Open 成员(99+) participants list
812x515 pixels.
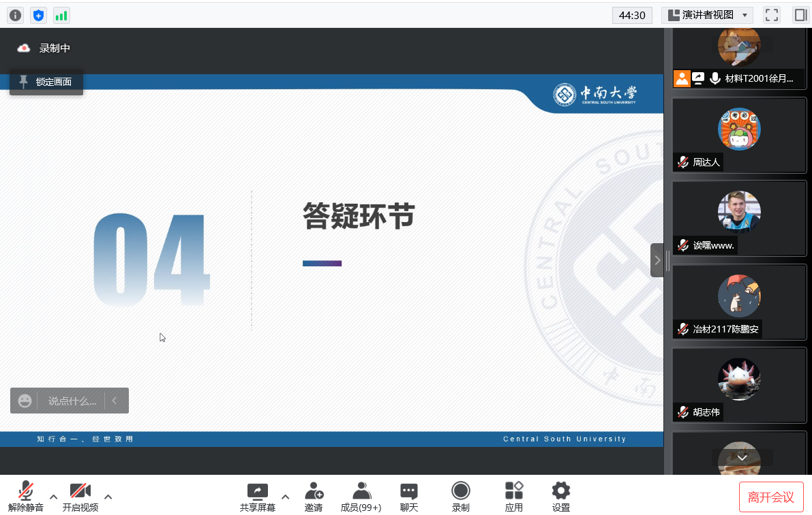(361, 497)
